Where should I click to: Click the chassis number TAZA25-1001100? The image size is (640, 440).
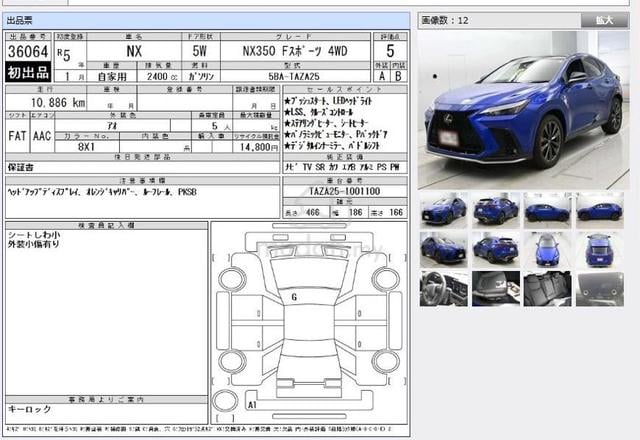pyautogui.click(x=344, y=191)
